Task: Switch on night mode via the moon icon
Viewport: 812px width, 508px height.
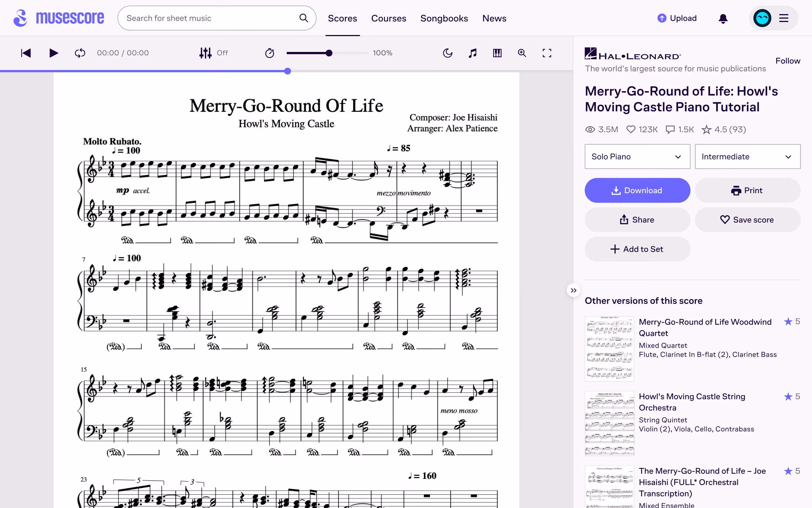Action: 448,53
